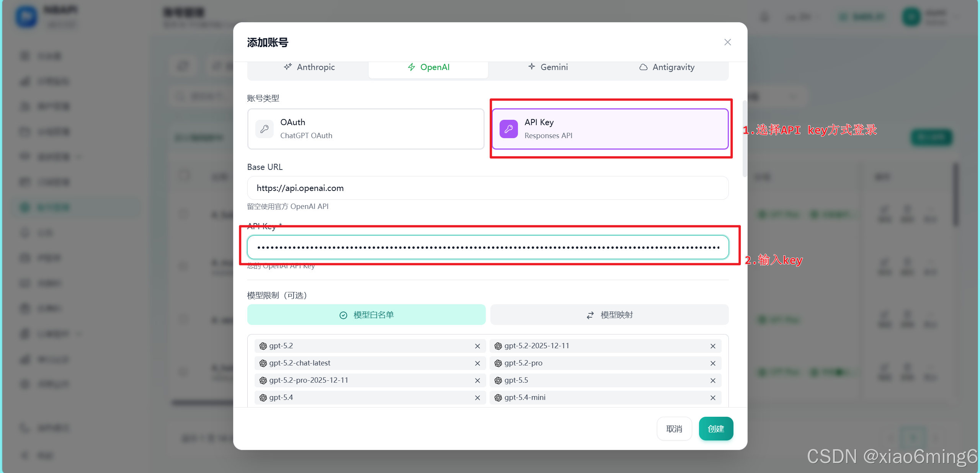980x473 pixels.
Task: Close the 添加账号 dialog
Action: tap(727, 42)
